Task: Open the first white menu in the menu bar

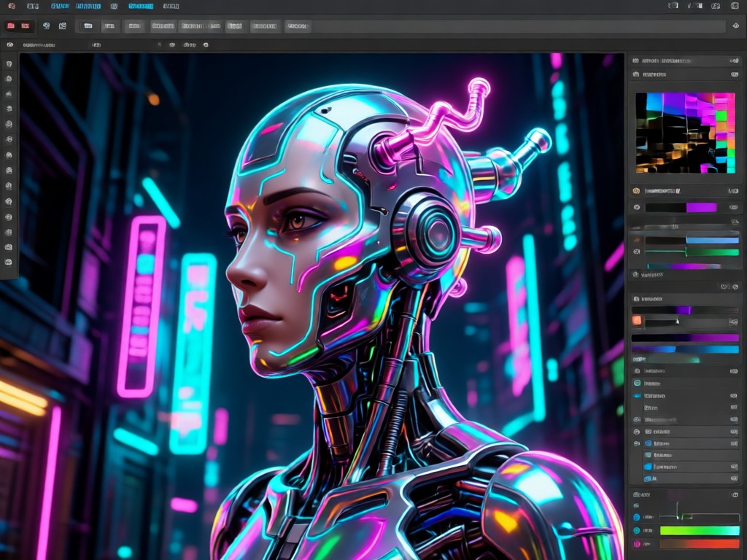Action: (x=32, y=6)
